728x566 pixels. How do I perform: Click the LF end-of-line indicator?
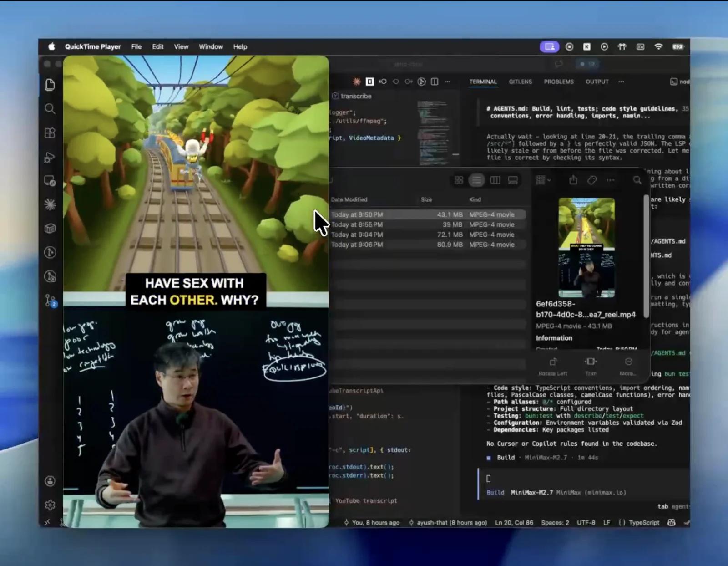(607, 522)
